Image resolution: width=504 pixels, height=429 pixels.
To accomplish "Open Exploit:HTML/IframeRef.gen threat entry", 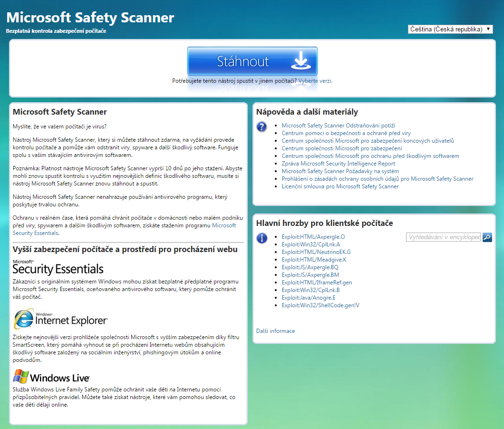I will (x=317, y=283).
